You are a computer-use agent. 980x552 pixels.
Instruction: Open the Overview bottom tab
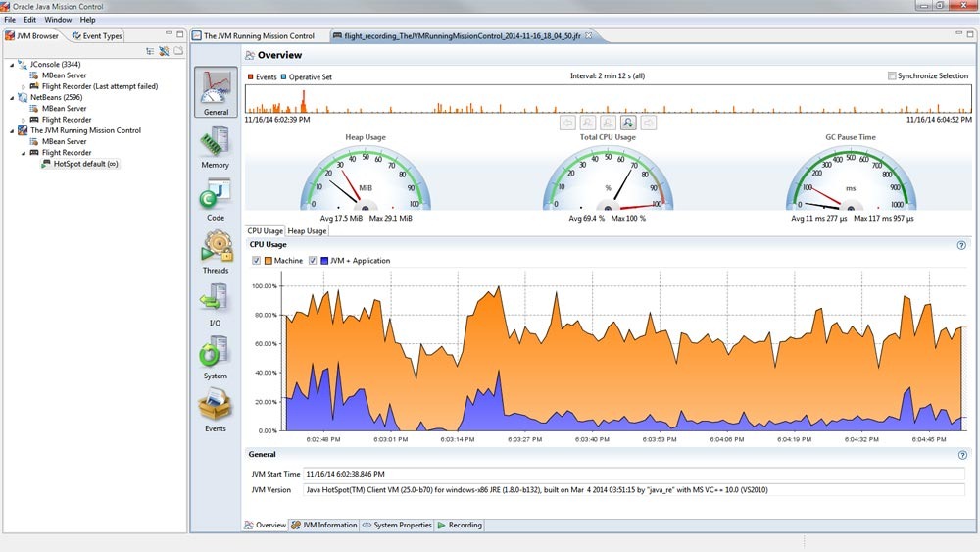(x=266, y=526)
